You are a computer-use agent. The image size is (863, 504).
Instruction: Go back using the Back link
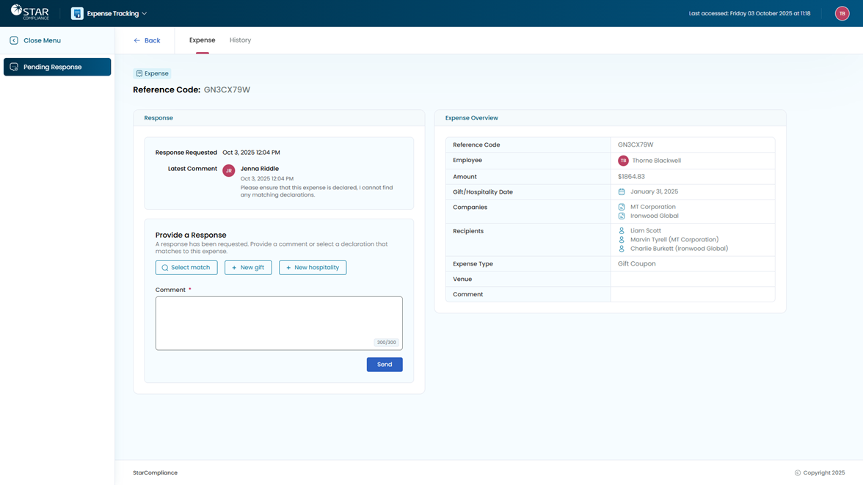click(147, 40)
